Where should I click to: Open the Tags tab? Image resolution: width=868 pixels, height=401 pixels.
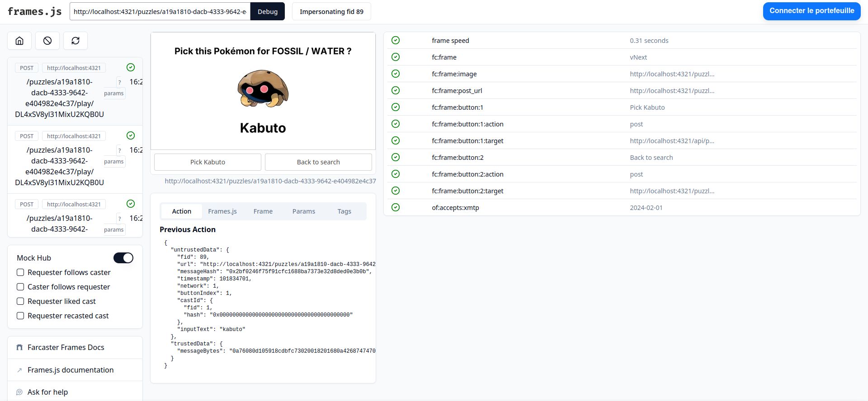pos(344,211)
